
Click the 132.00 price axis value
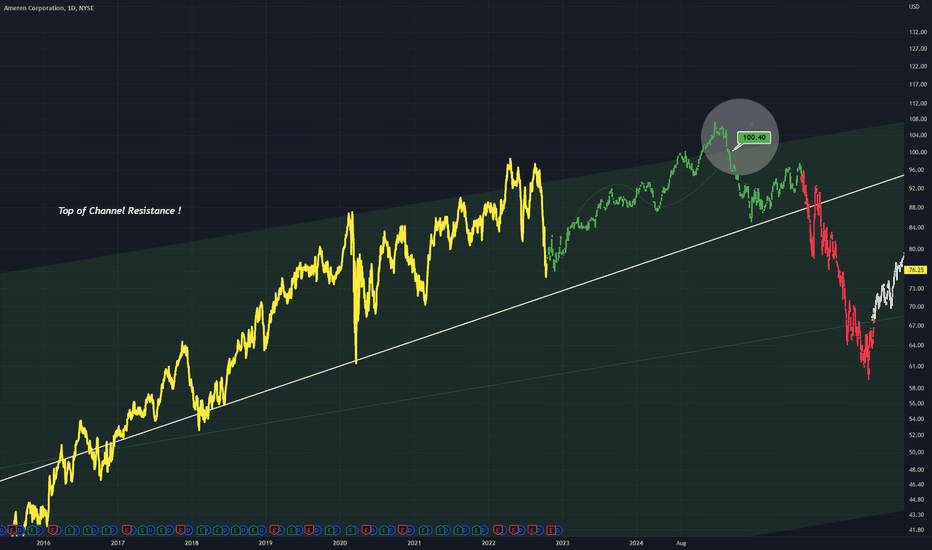click(918, 32)
